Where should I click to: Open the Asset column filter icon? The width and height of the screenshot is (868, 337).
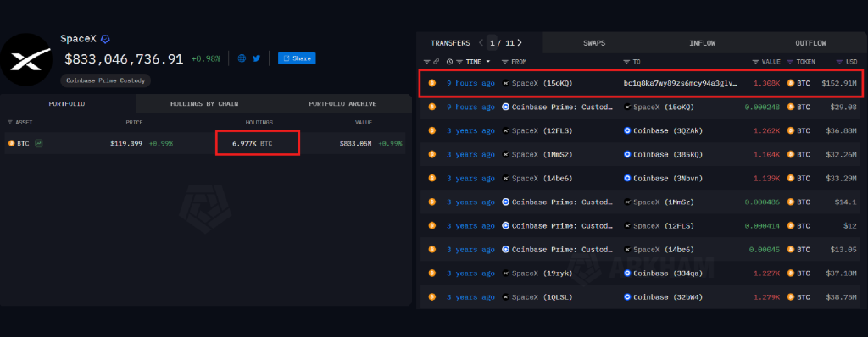click(x=10, y=122)
